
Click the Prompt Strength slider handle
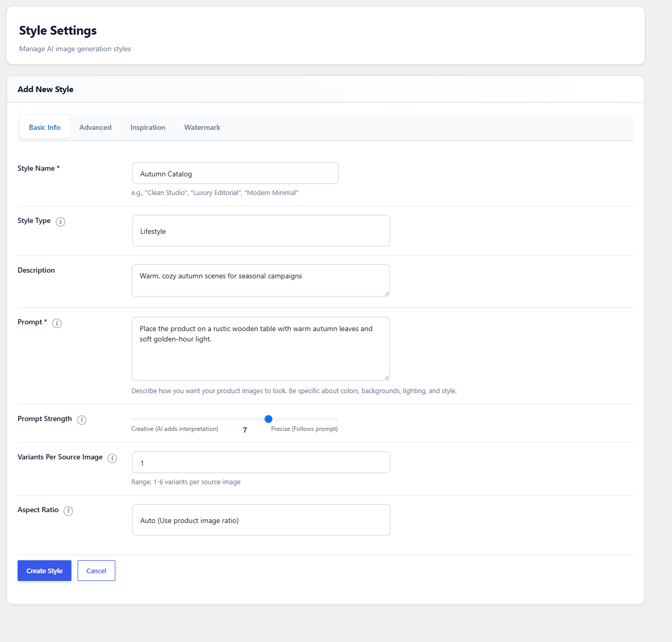pos(268,419)
